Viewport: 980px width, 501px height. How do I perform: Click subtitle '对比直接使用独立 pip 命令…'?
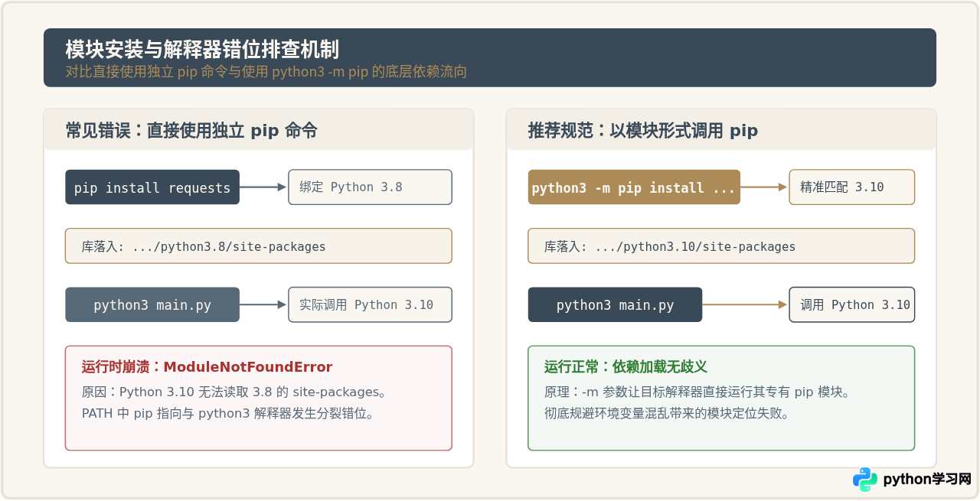coord(266,72)
